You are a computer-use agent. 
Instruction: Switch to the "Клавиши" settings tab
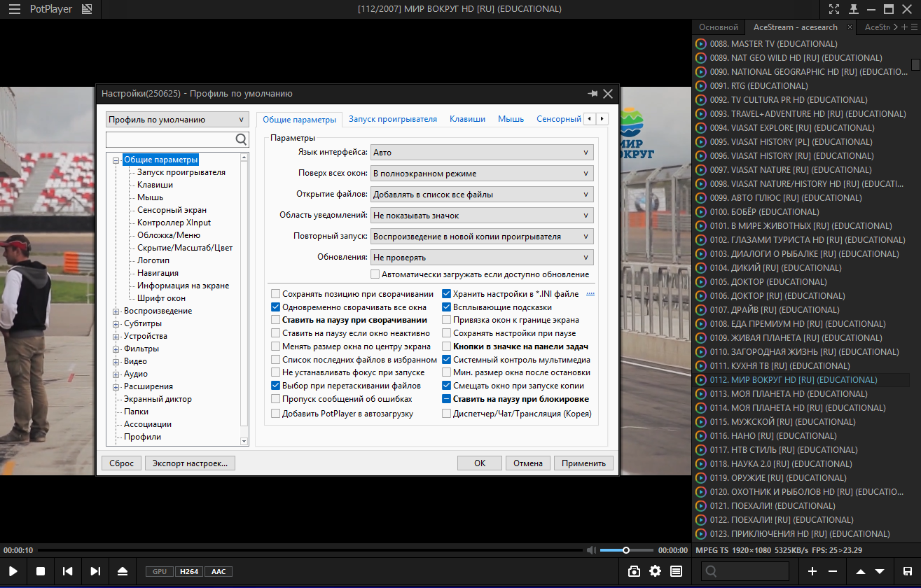coord(467,119)
